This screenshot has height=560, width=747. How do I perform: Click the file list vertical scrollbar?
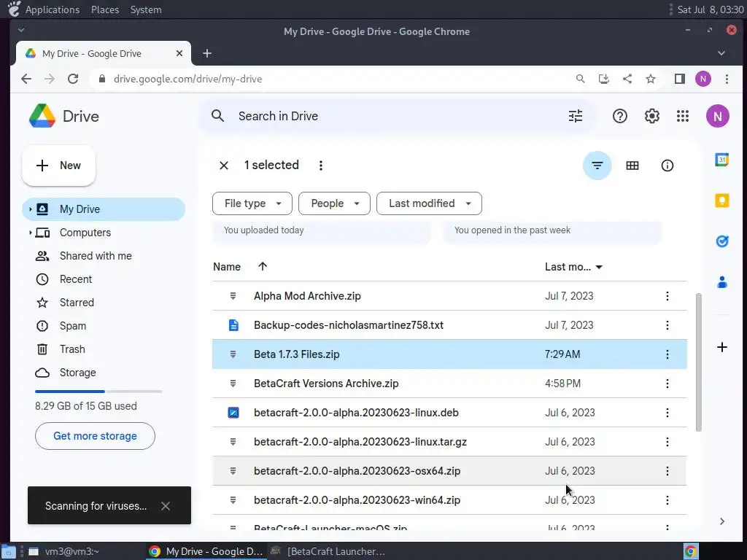(x=698, y=362)
